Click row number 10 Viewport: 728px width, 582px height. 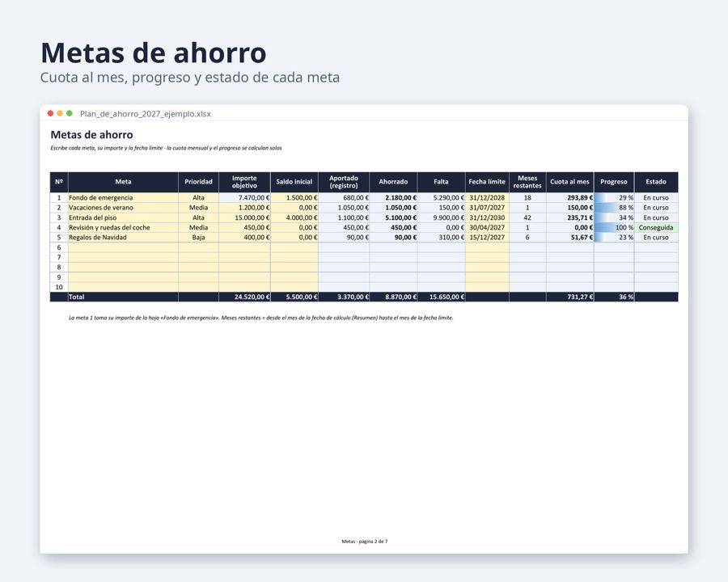pos(59,287)
